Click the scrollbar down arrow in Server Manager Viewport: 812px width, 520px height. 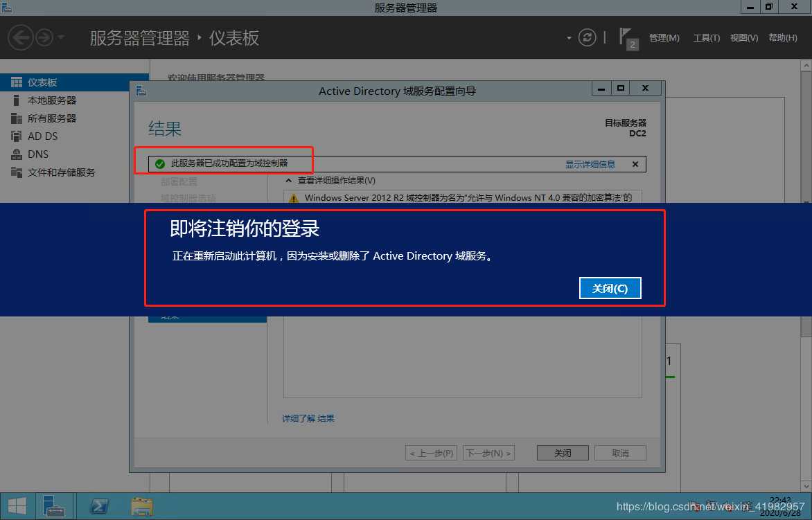(806, 486)
